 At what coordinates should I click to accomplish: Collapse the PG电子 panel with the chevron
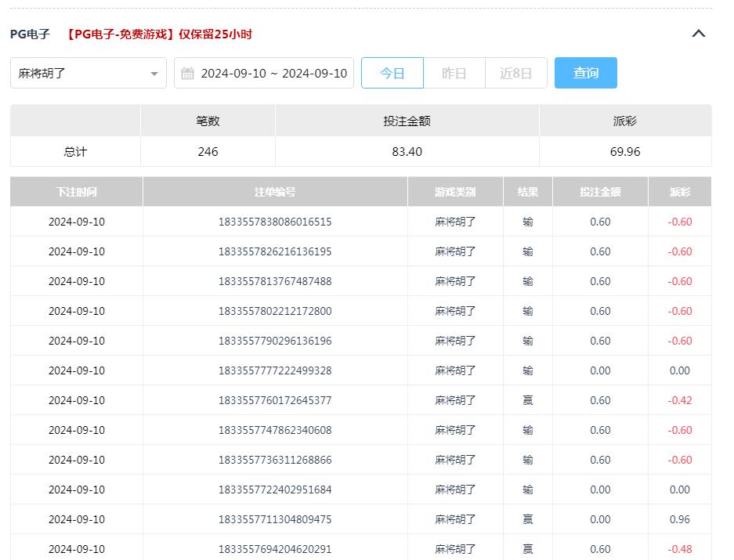tap(698, 34)
